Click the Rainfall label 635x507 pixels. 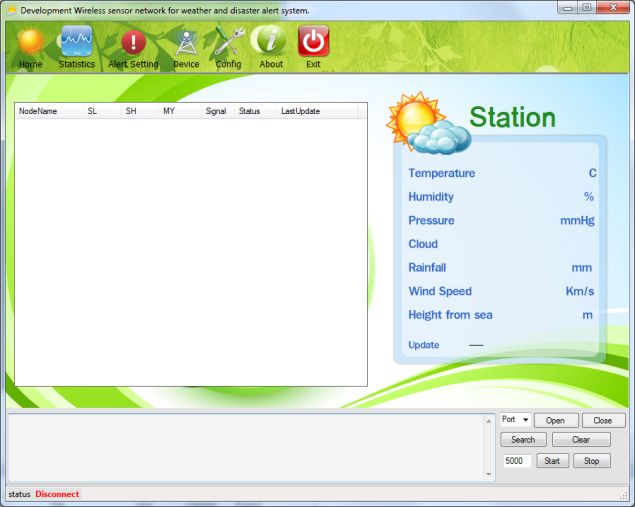click(427, 267)
